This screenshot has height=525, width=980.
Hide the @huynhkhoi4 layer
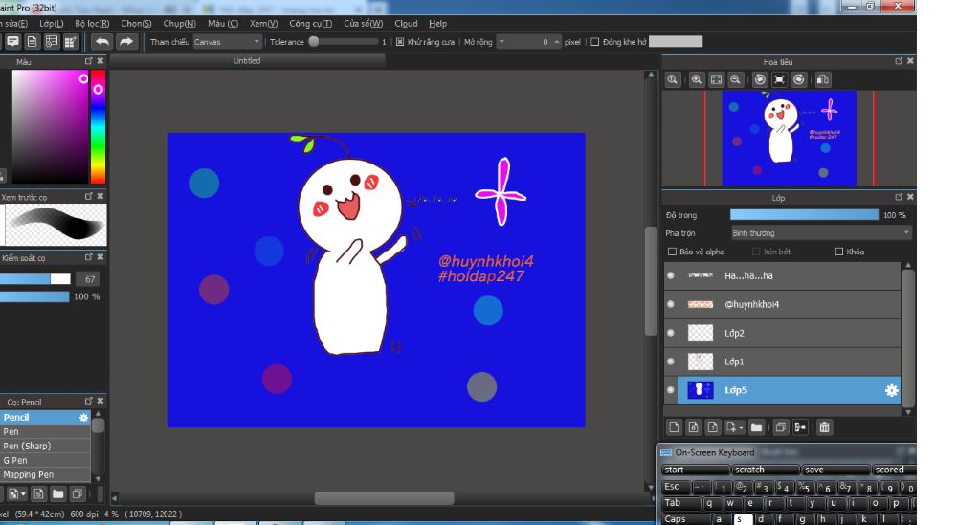(671, 304)
